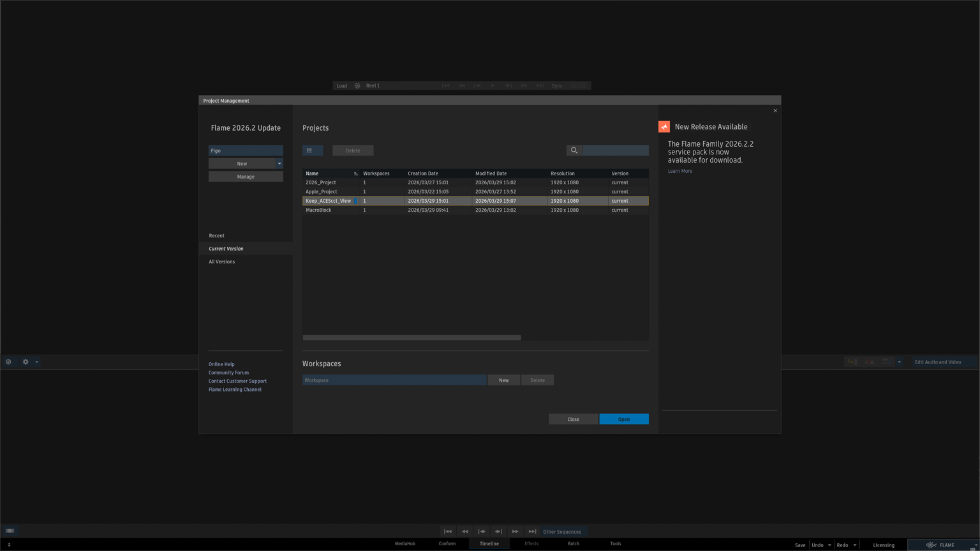
Task: Click the Flame release notification logo
Action: 664,127
